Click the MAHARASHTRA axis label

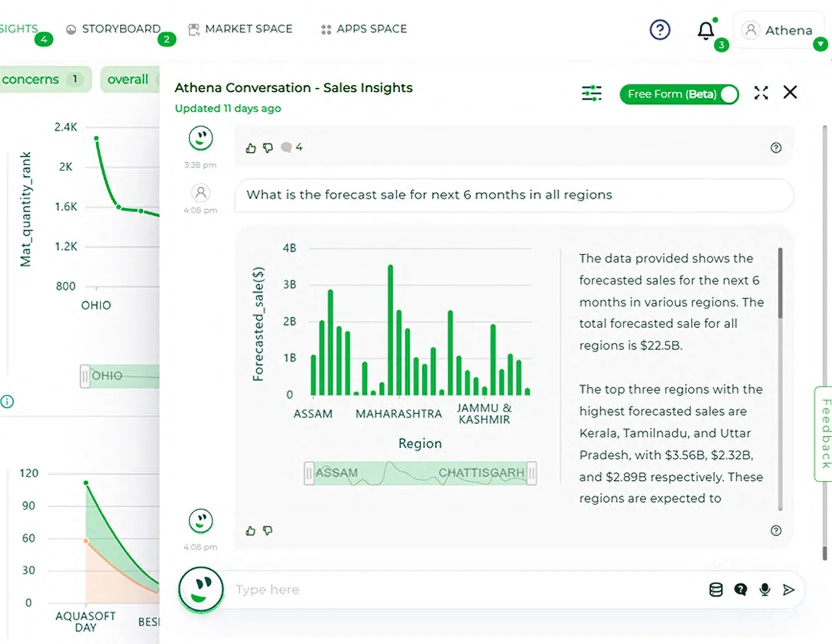pos(399,414)
